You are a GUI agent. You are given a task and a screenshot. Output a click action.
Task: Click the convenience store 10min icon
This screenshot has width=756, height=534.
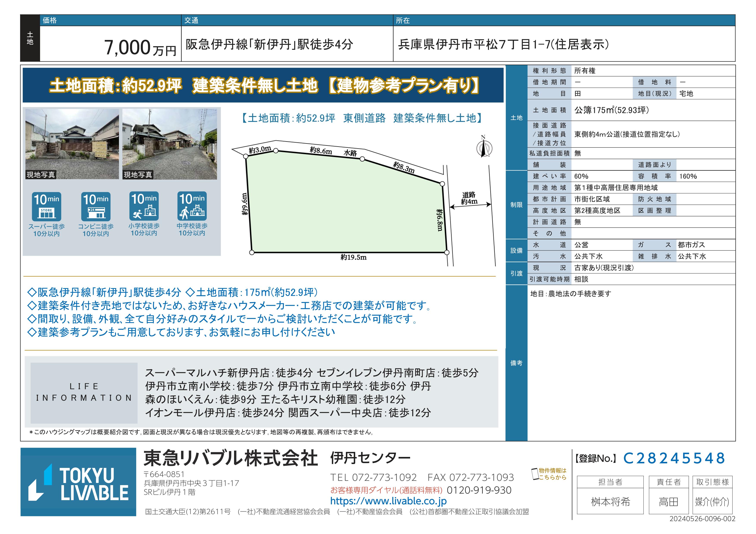96,207
